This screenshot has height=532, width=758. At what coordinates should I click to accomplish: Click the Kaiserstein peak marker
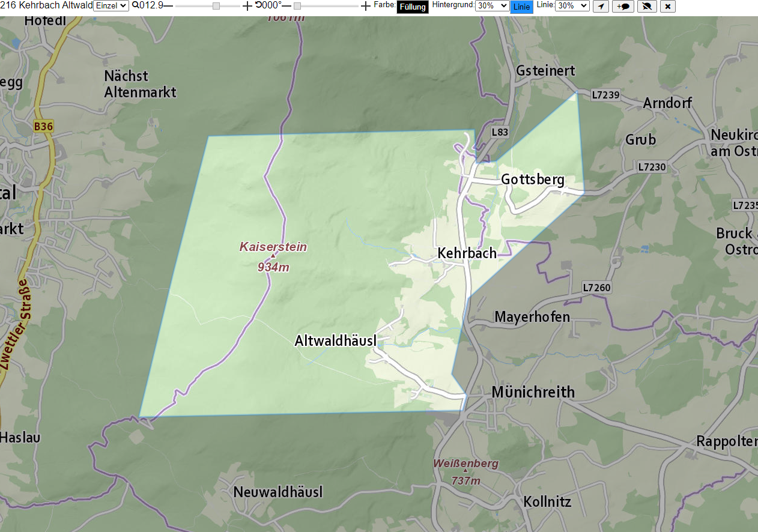tap(273, 256)
